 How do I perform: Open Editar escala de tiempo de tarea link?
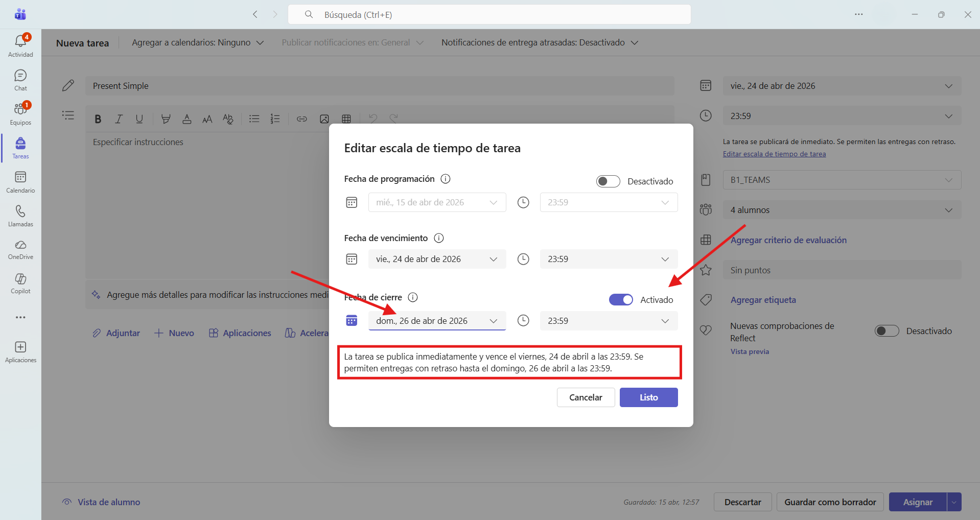[x=774, y=154]
